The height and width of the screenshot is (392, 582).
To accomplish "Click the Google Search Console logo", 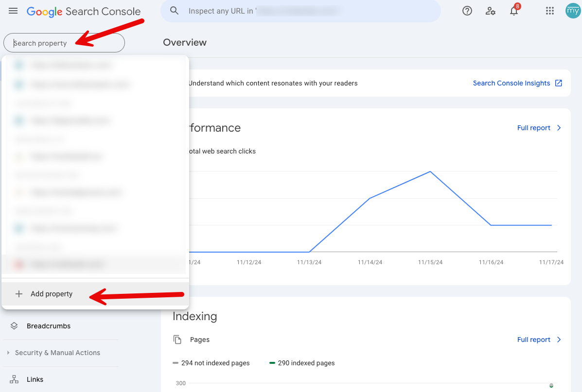I will click(84, 12).
